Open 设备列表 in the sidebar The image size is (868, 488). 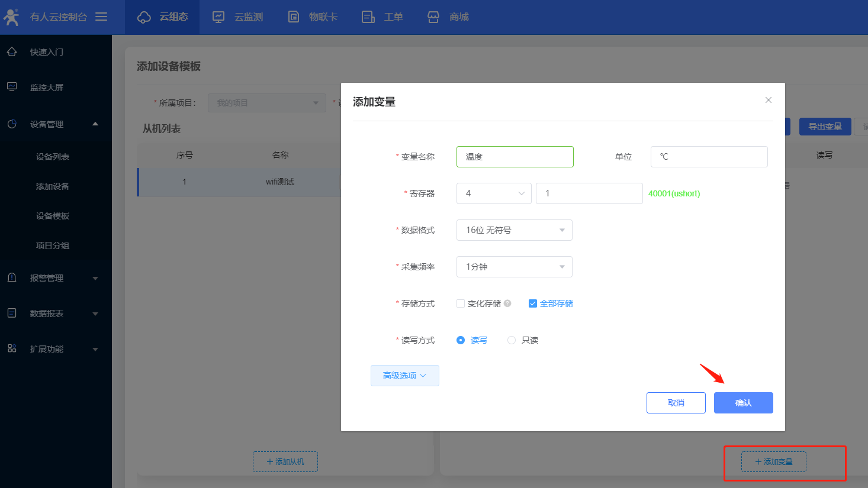pos(53,157)
